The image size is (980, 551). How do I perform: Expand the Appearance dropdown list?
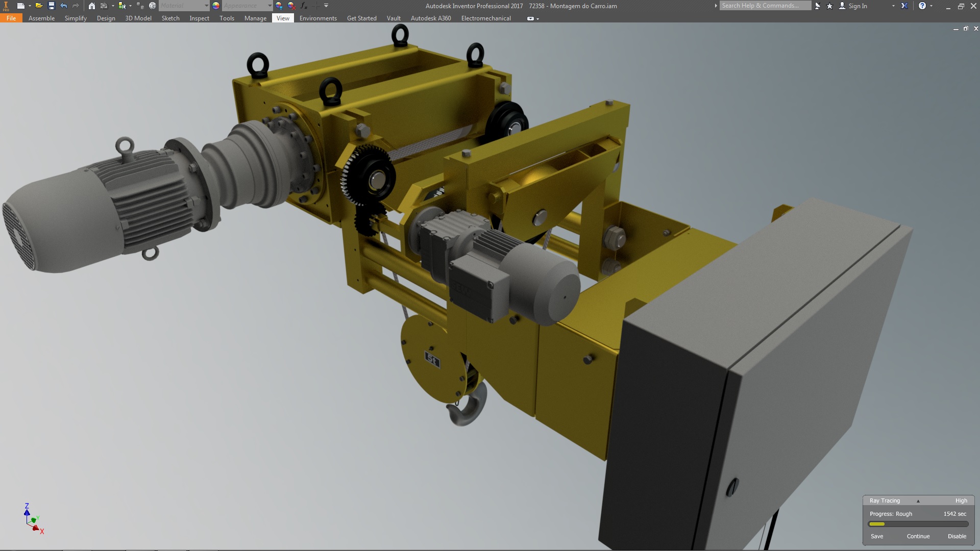[269, 6]
